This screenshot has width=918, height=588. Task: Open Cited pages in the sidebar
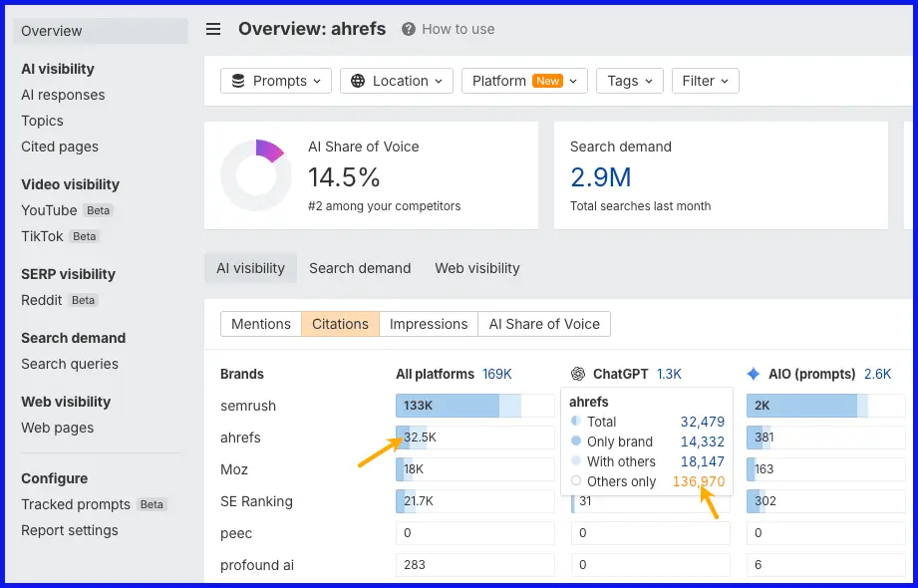coord(60,147)
